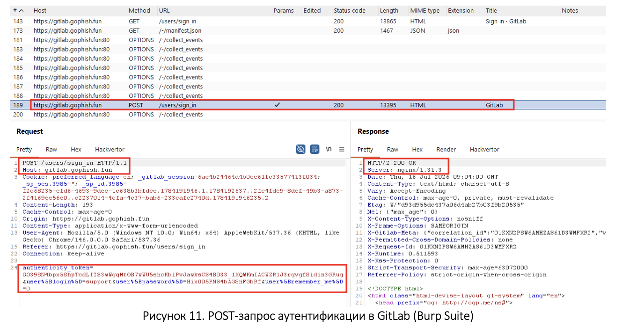Select history row number 185
Image resolution: width=644 pixels, height=332 pixels.
coord(308,68)
